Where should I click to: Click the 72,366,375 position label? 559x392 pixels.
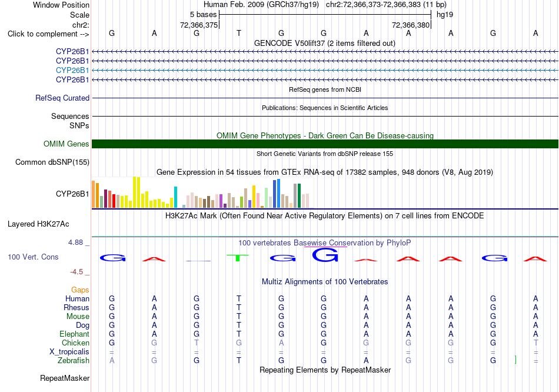coord(199,25)
